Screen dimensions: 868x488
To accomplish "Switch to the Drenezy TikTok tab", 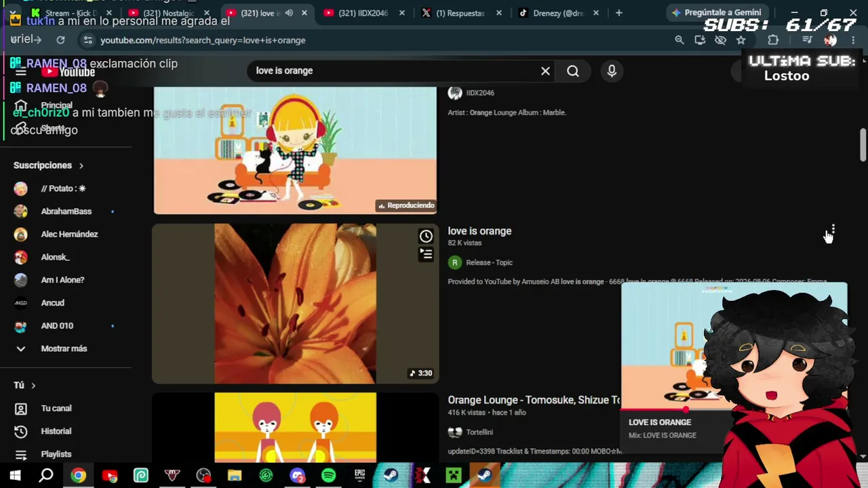I will tap(560, 13).
